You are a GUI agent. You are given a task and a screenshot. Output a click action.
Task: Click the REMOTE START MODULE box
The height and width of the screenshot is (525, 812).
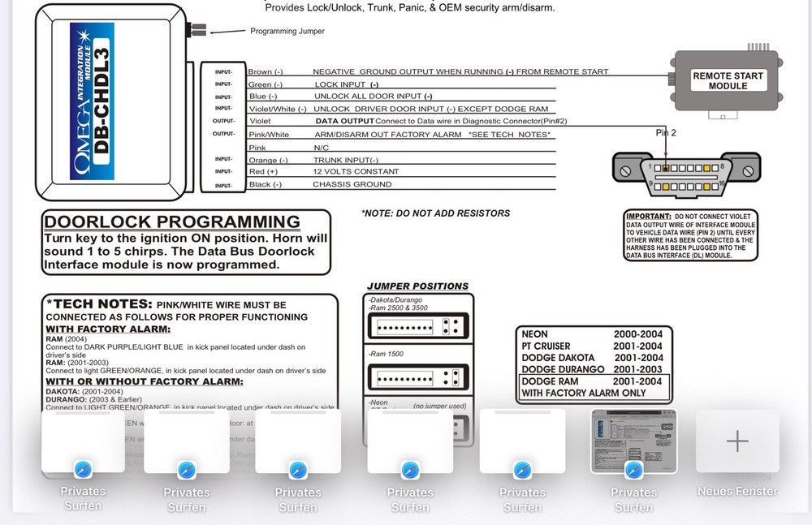pyautogui.click(x=728, y=81)
